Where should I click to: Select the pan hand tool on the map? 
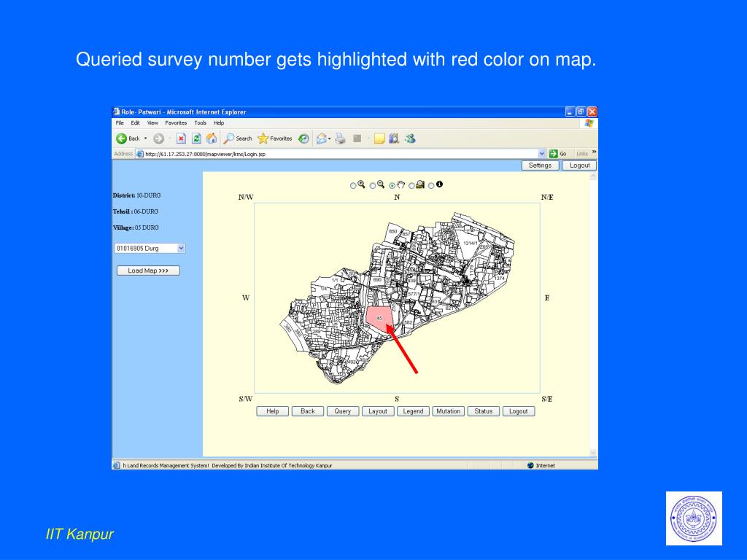coord(400,184)
